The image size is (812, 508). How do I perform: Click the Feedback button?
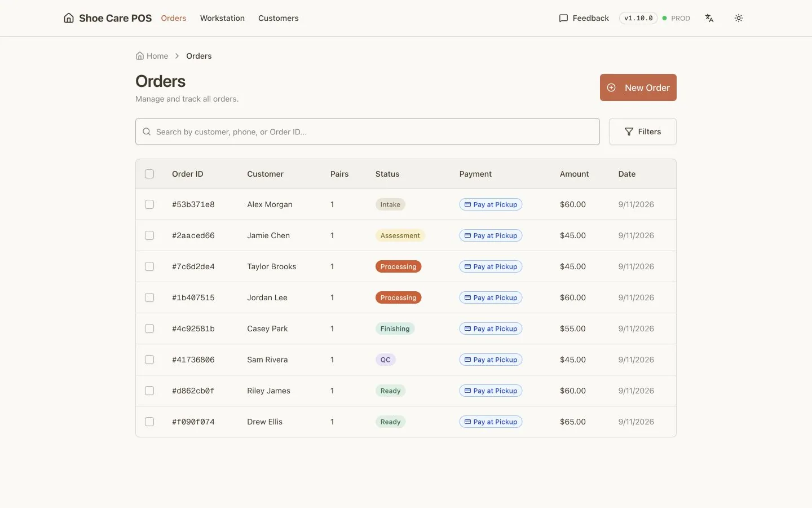584,18
